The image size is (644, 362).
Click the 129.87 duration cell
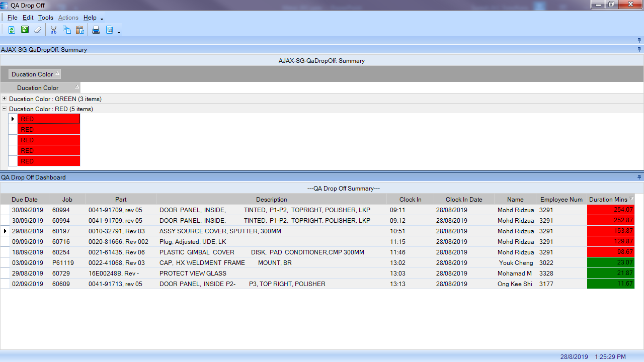[x=611, y=241]
